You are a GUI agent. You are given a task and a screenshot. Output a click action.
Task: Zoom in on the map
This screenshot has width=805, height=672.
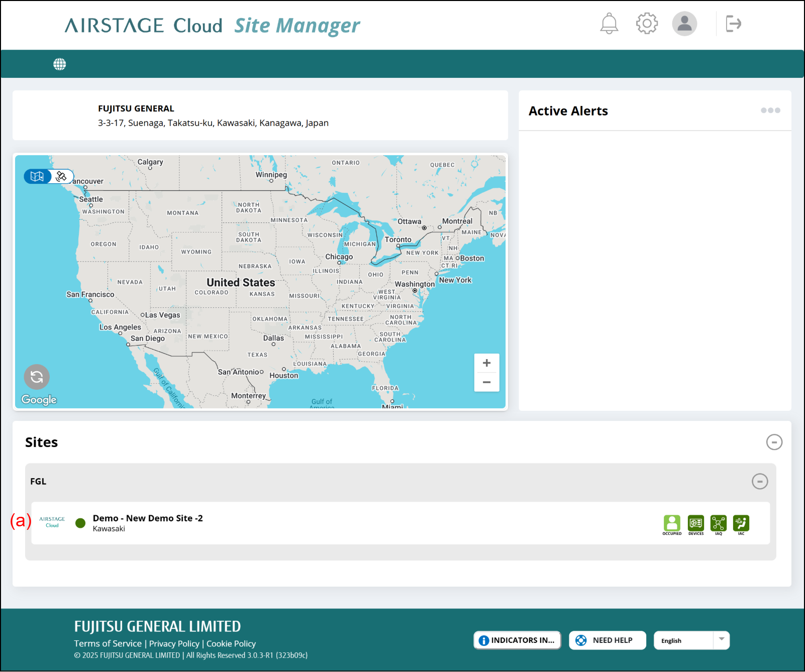[x=486, y=363]
